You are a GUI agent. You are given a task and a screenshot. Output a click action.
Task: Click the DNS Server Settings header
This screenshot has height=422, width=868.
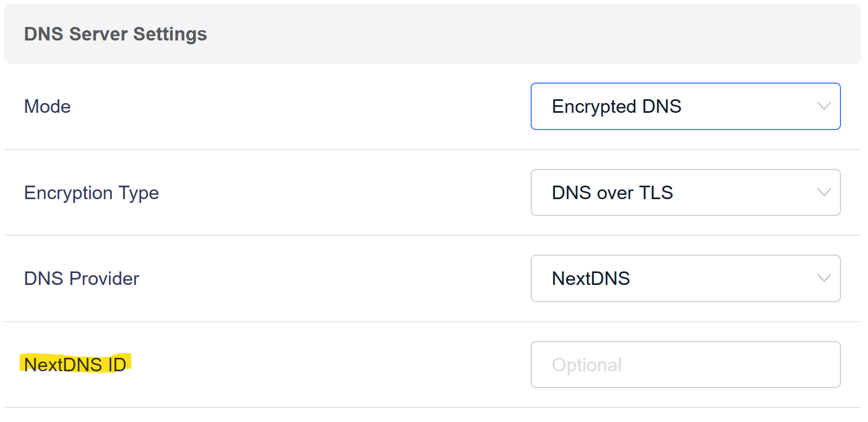(116, 34)
